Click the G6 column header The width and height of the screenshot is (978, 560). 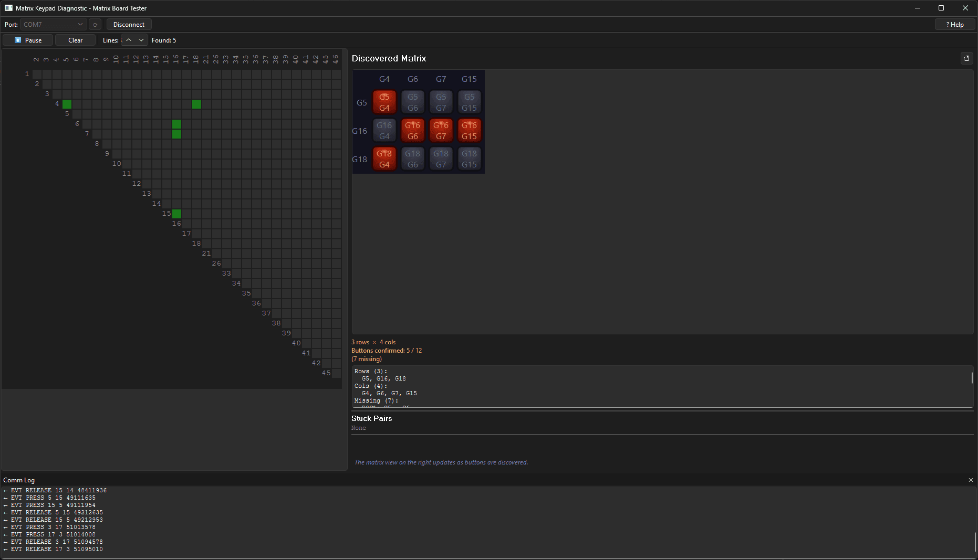click(413, 79)
